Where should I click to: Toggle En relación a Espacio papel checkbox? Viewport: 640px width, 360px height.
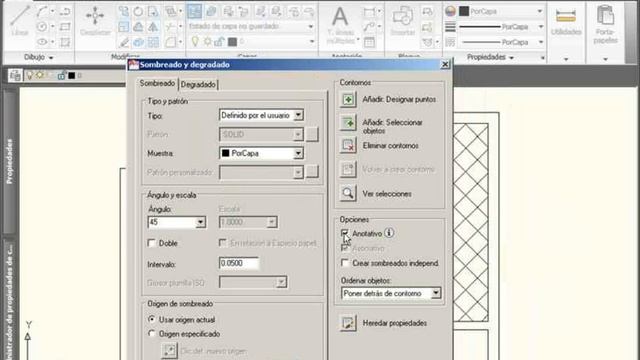click(x=222, y=243)
